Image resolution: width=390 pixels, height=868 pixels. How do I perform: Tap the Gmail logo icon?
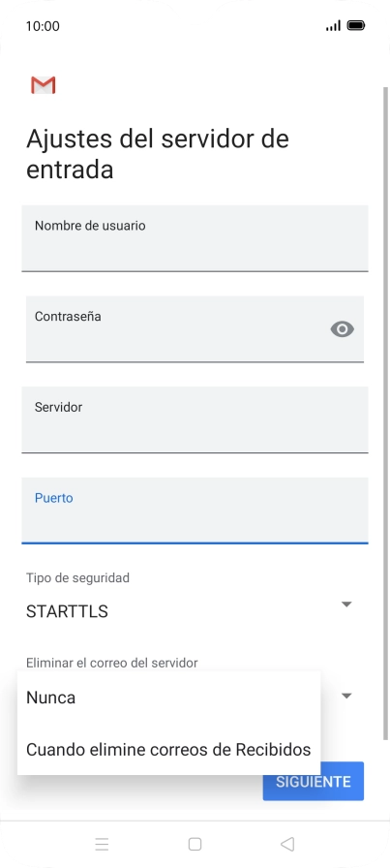coord(44,85)
